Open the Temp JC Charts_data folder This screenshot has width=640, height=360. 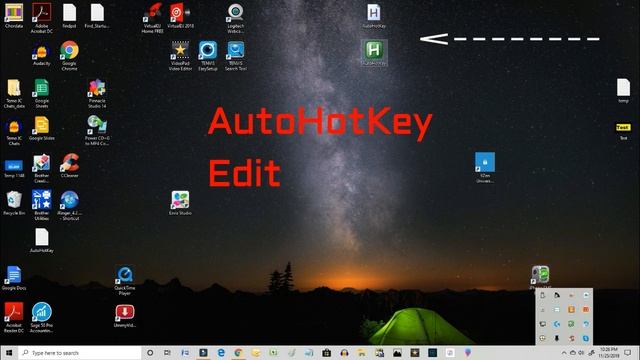point(14,93)
